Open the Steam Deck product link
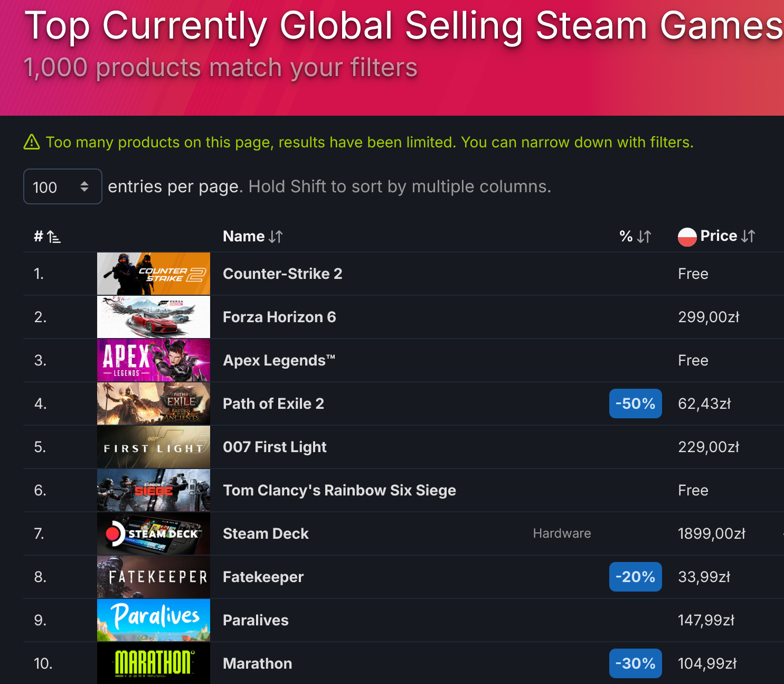Screen dimensions: 784x684 click(x=266, y=533)
